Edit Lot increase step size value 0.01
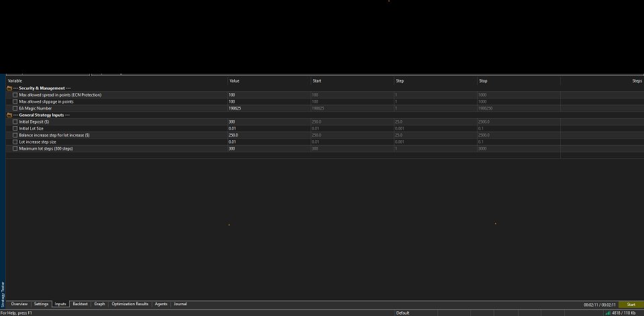 tap(269, 142)
